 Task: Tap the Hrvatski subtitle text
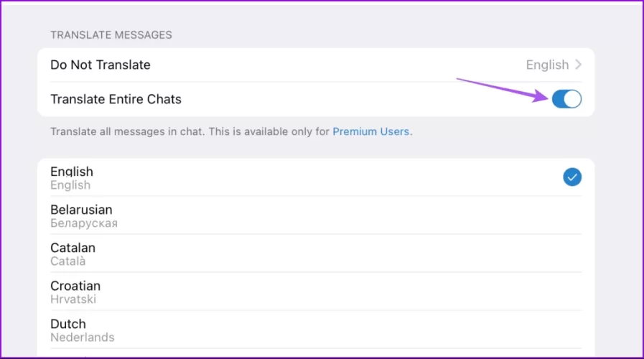click(73, 299)
